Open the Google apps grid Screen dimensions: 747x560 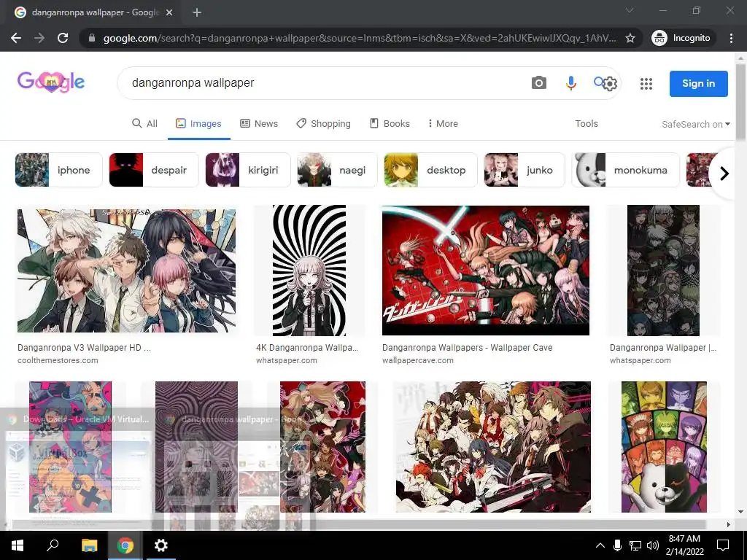pyautogui.click(x=646, y=84)
